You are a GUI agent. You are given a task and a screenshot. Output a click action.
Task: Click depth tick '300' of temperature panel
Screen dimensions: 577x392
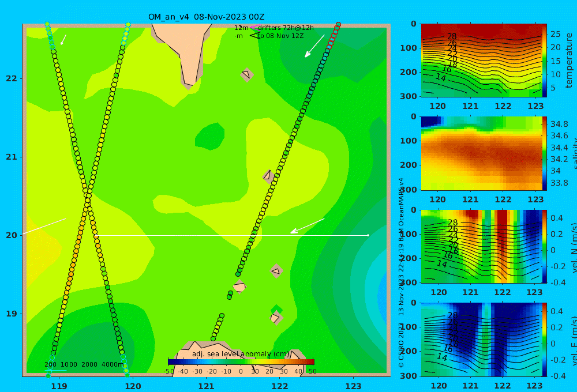[409, 96]
